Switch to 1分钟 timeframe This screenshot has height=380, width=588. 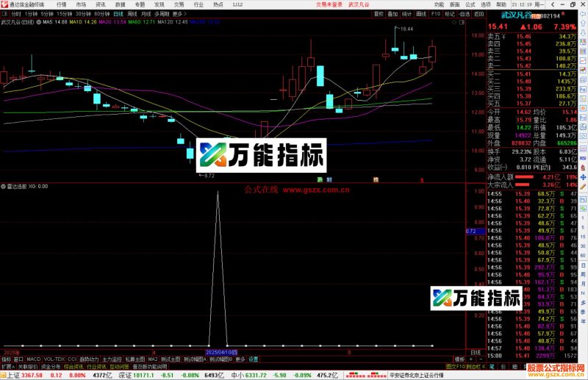click(31, 14)
